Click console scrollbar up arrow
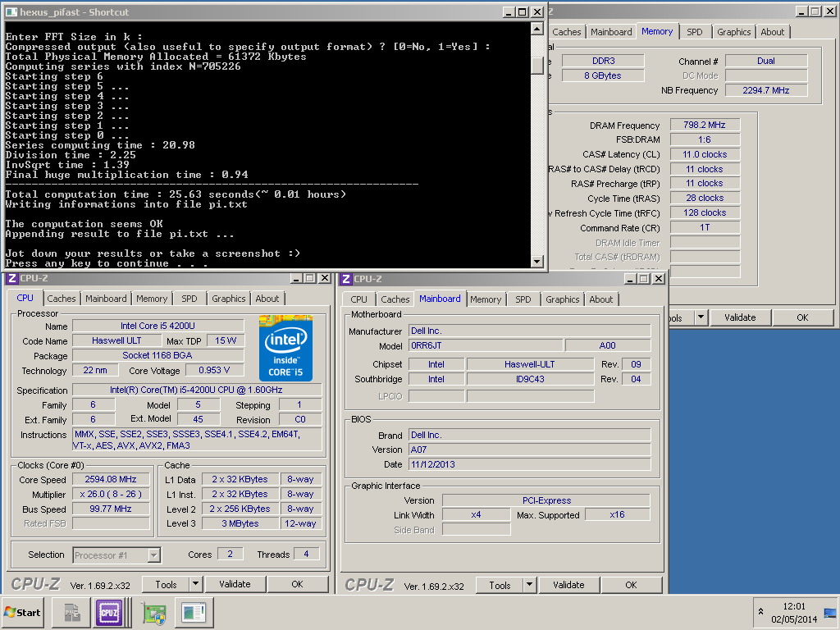The image size is (840, 630). [x=536, y=29]
